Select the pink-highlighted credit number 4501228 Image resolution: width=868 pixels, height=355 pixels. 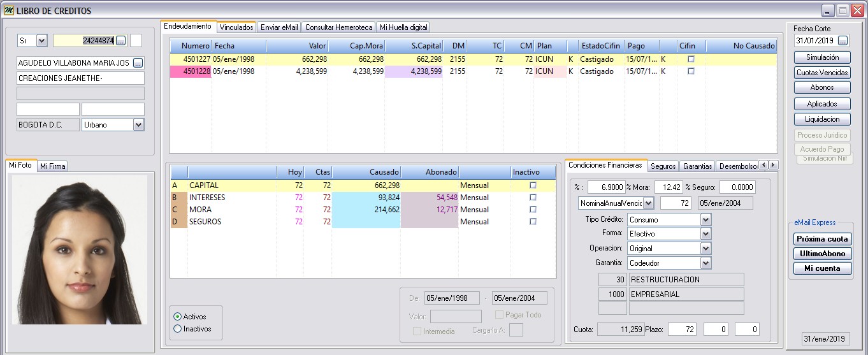coord(191,71)
